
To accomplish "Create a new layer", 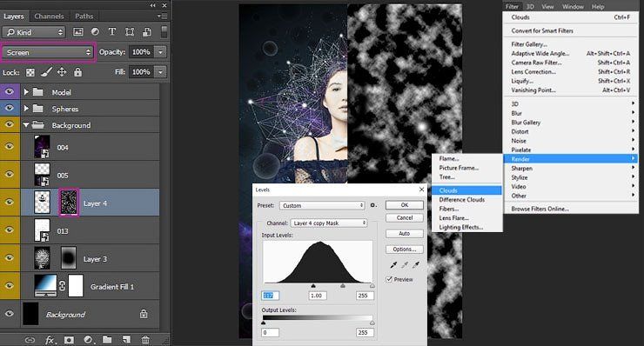I will coord(126,340).
